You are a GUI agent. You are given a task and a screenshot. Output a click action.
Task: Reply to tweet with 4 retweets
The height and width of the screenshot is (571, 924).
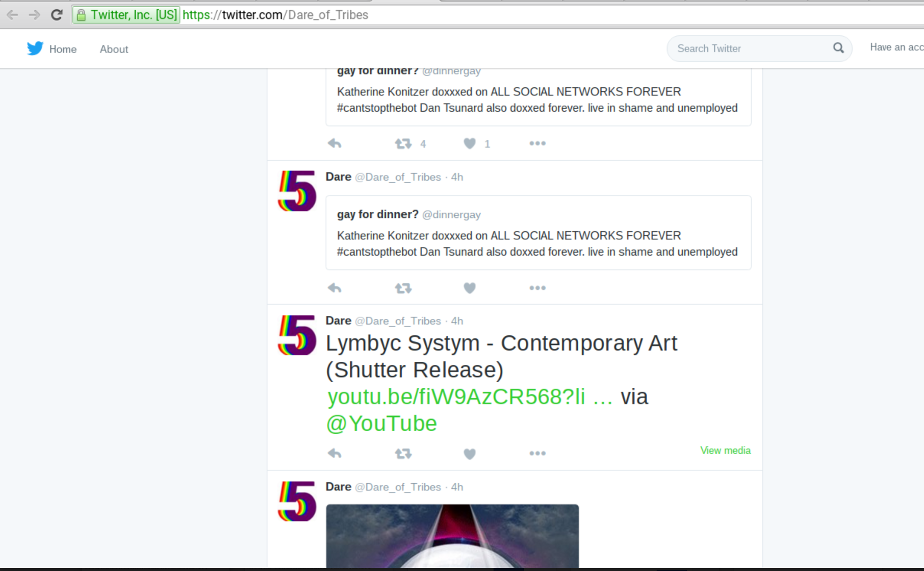(x=335, y=143)
